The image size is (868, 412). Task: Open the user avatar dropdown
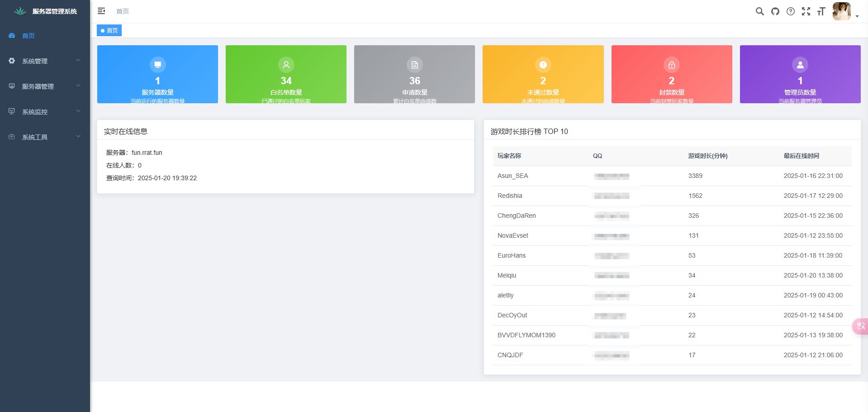coord(845,11)
